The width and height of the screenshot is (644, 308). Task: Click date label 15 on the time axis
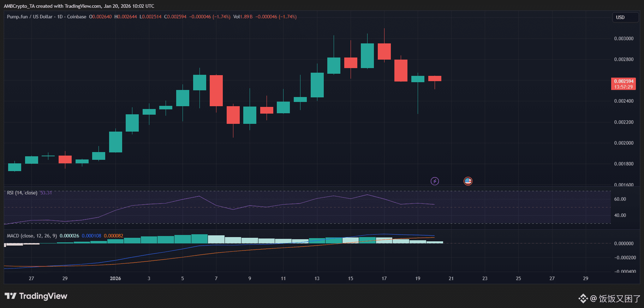coord(351,278)
